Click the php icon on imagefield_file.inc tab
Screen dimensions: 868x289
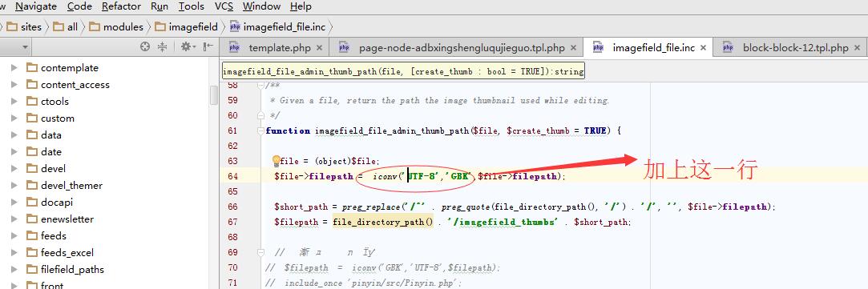(598, 48)
